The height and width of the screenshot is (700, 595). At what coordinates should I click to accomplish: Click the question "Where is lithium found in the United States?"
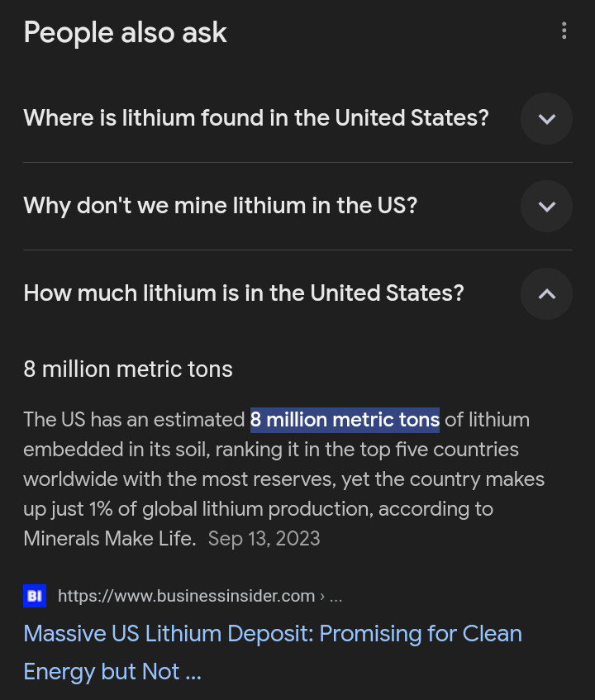[255, 117]
